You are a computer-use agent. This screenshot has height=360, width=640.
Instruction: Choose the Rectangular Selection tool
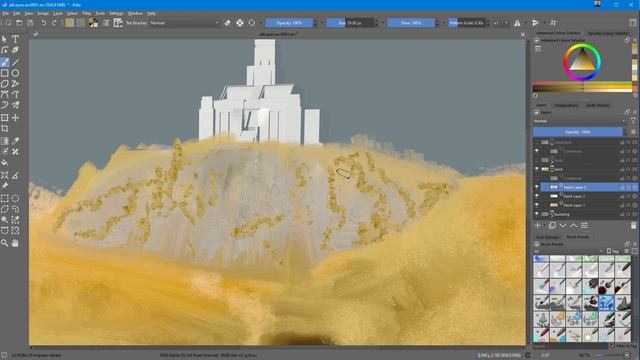(4, 198)
